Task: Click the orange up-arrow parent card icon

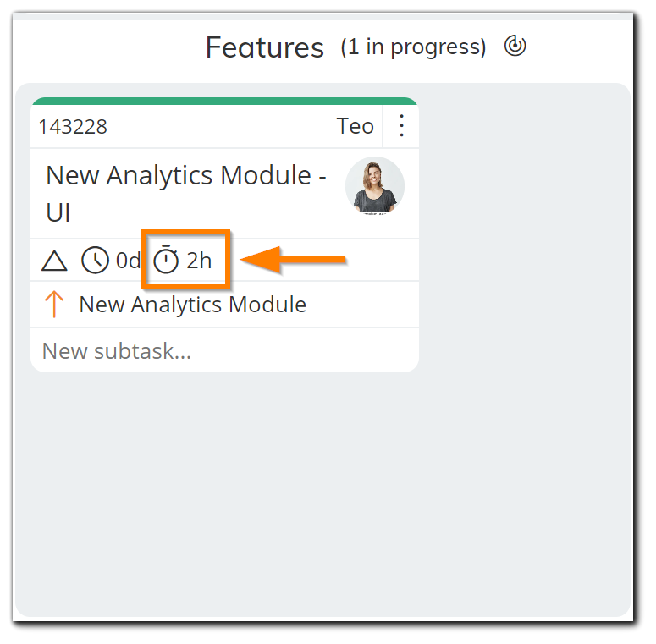Action: tap(54, 305)
